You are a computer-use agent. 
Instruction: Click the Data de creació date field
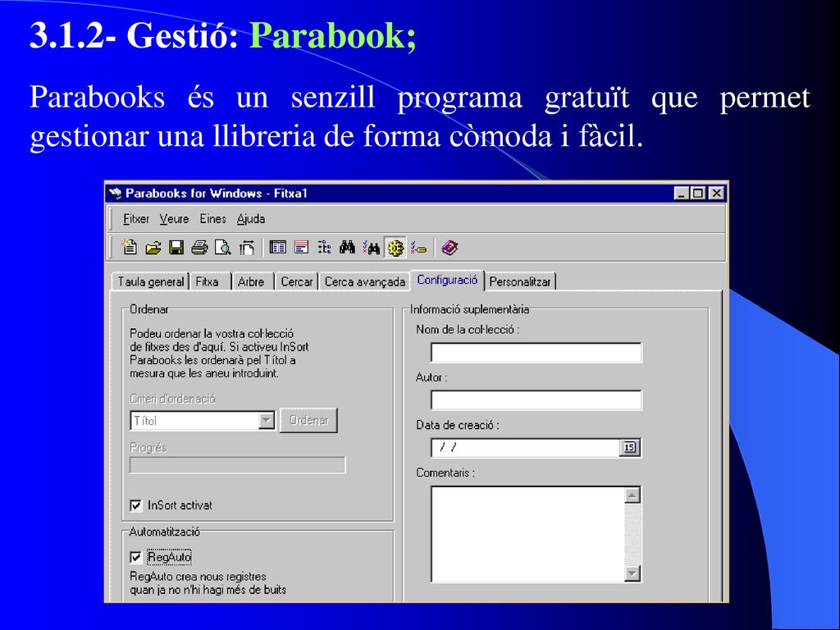(x=525, y=448)
